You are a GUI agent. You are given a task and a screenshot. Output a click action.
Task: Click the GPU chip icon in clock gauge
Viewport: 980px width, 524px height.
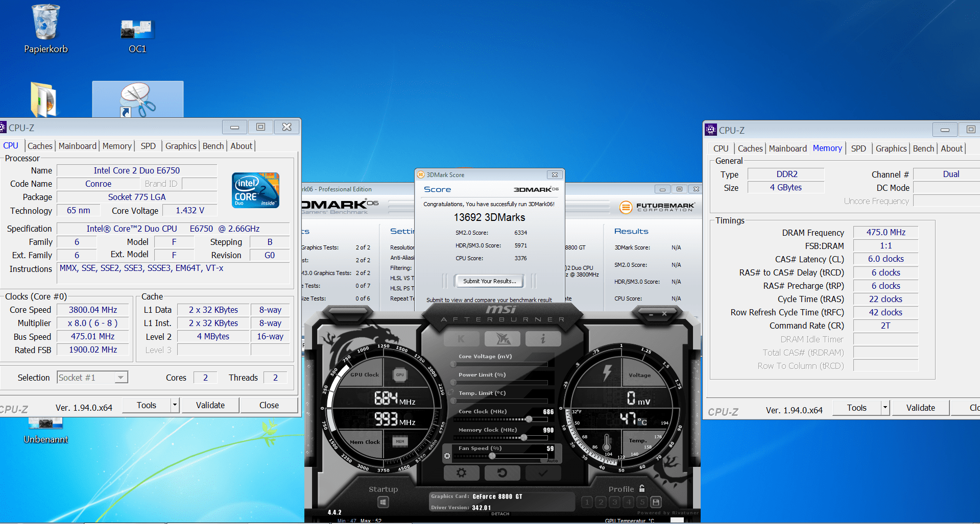[x=400, y=375]
